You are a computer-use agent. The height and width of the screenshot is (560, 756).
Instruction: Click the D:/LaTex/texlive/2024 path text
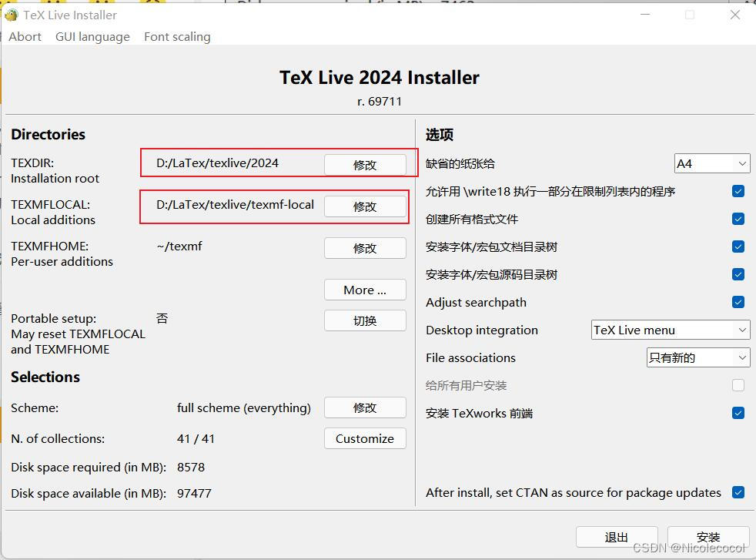(217, 163)
